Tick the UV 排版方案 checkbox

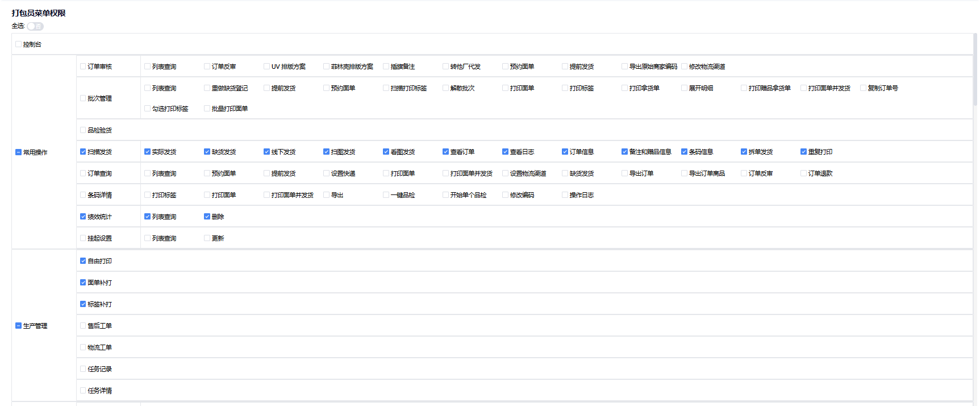266,67
